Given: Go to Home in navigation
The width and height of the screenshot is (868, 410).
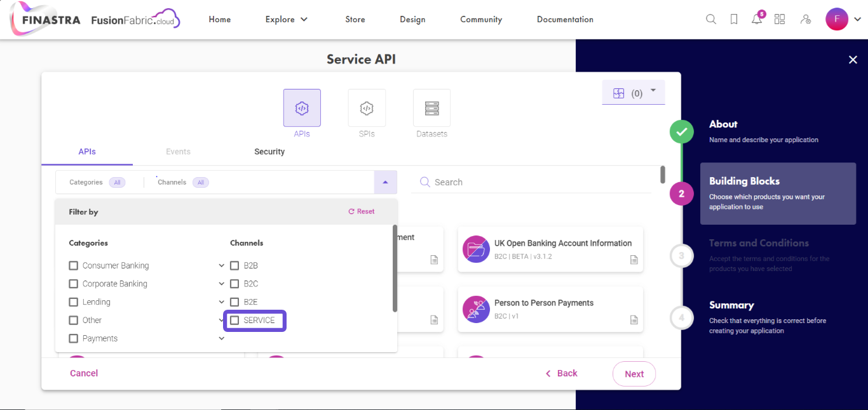Looking at the screenshot, I should click(x=220, y=20).
